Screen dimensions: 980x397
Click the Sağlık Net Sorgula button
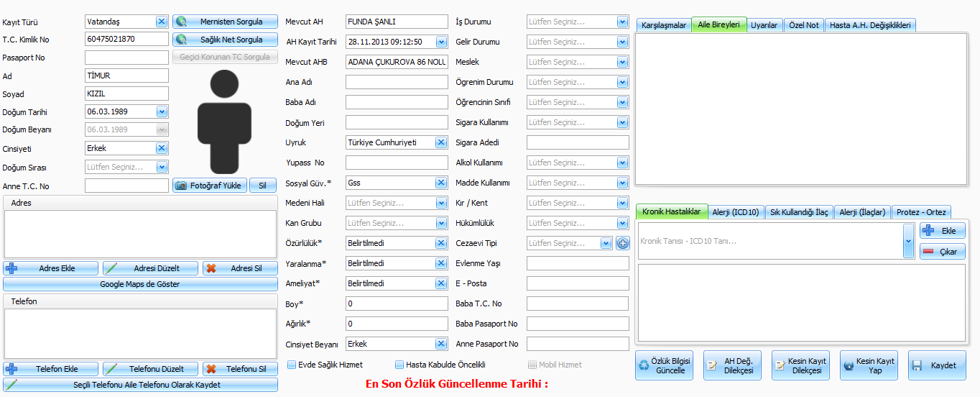[225, 40]
